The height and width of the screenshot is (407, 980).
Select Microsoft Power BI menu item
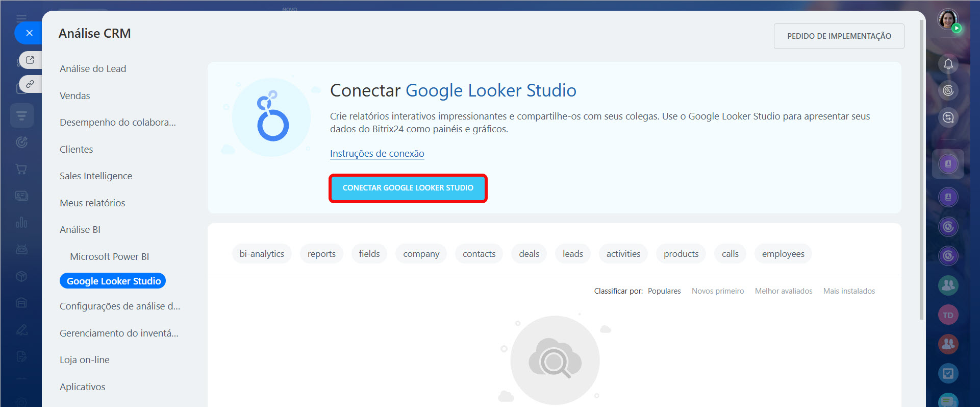click(109, 256)
